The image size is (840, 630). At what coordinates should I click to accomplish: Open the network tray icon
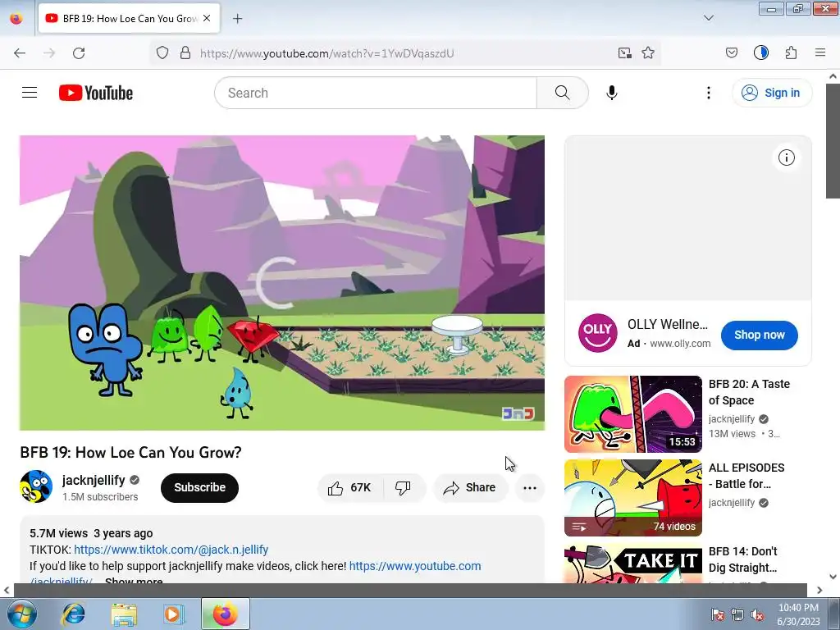(737, 615)
